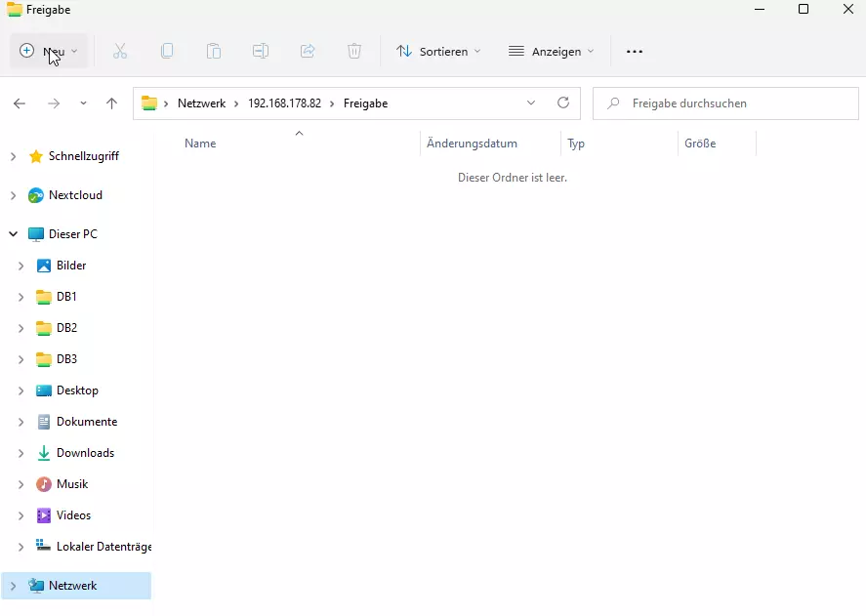The height and width of the screenshot is (616, 866).
Task: Expand the Schnellzugriff tree node
Action: 13,156
